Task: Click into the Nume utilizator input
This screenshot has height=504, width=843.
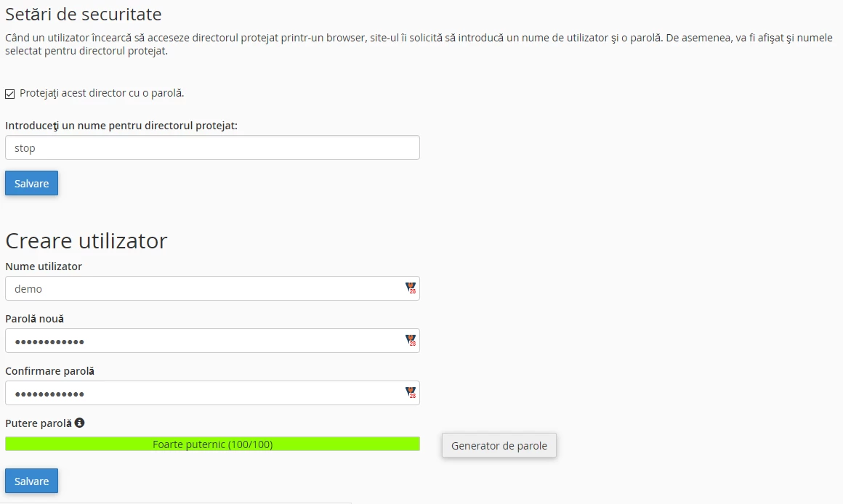Action: (x=203, y=288)
